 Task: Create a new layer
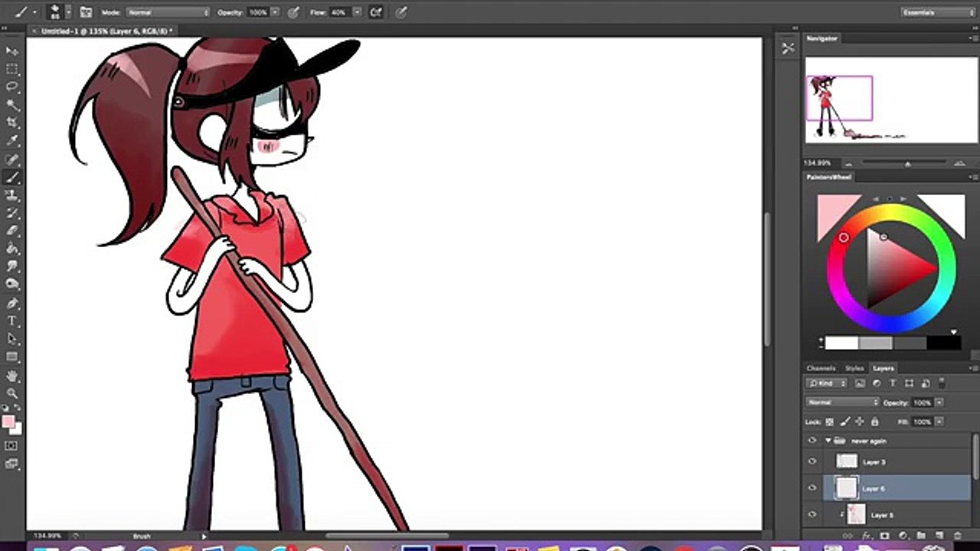click(x=939, y=536)
